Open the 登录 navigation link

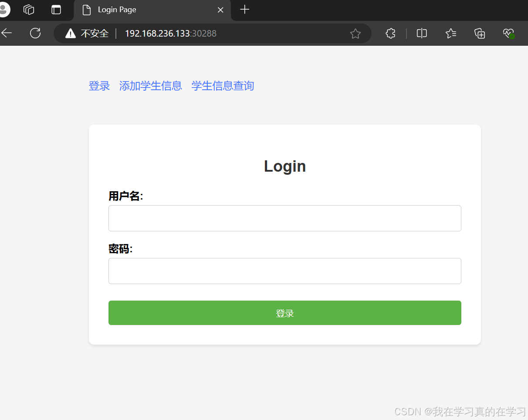coord(99,86)
